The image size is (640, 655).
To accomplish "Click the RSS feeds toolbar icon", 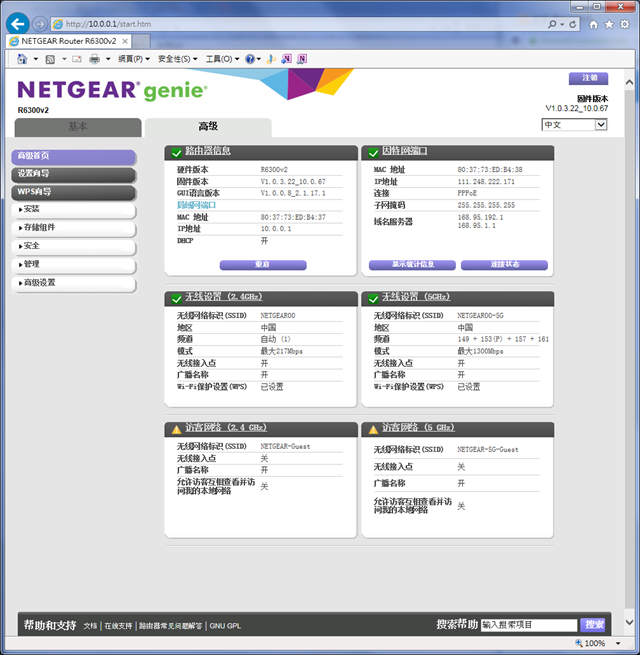I will point(50,59).
